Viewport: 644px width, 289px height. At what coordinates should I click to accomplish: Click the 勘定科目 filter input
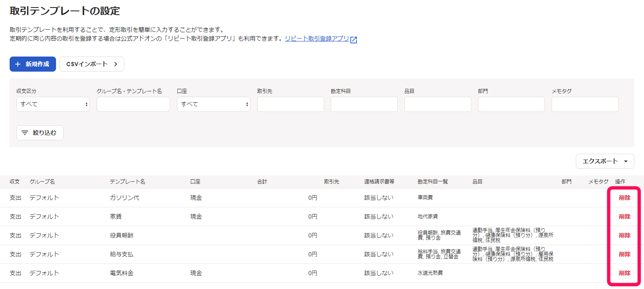click(364, 104)
